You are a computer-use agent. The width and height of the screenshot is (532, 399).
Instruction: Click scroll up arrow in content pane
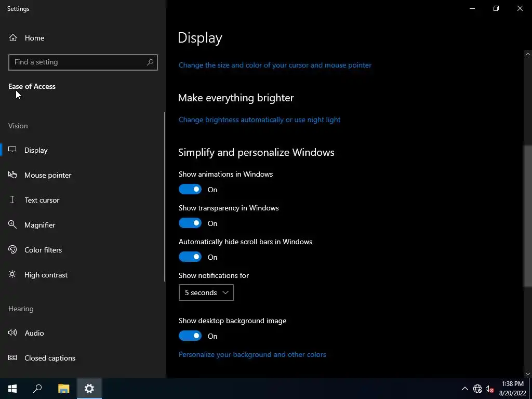click(x=528, y=54)
